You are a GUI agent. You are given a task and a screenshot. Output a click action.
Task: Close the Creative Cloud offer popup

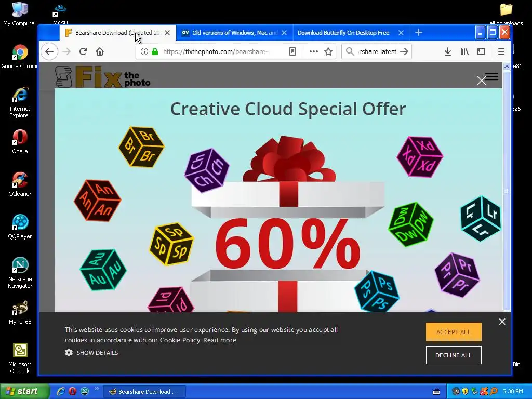coord(482,81)
